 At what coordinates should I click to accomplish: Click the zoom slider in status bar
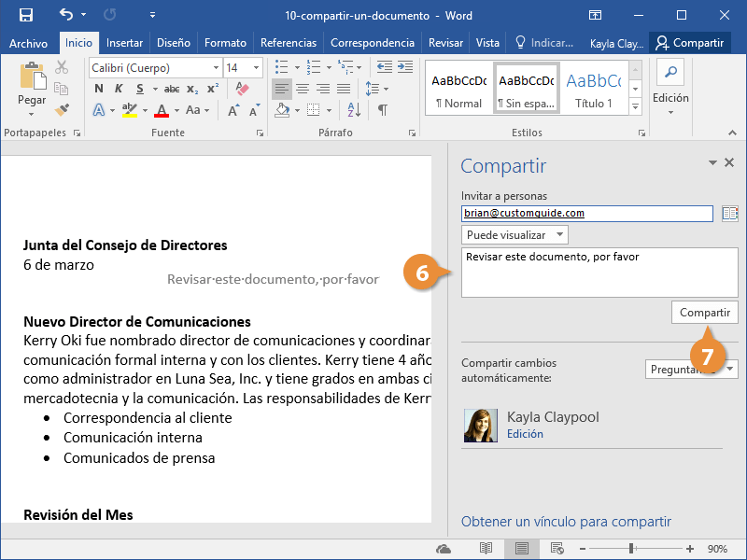click(632, 549)
